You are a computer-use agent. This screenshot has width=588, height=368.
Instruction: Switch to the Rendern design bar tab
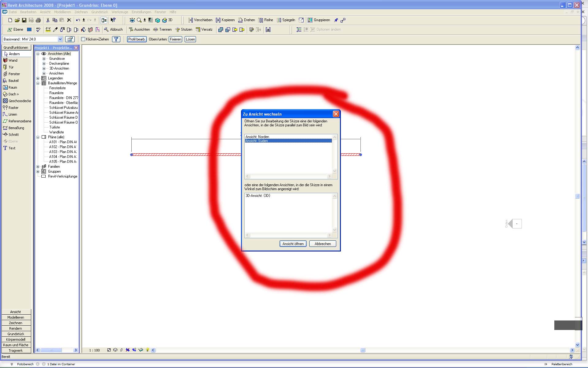coord(16,328)
